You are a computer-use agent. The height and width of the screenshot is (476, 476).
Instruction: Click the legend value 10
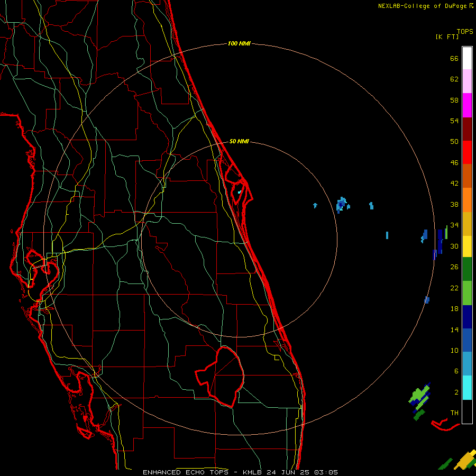pos(454,350)
